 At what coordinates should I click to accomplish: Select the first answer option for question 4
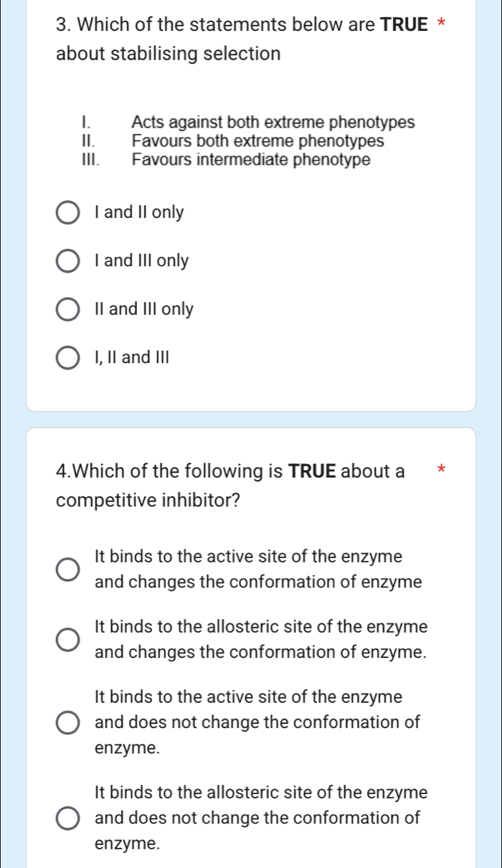[x=67, y=570]
